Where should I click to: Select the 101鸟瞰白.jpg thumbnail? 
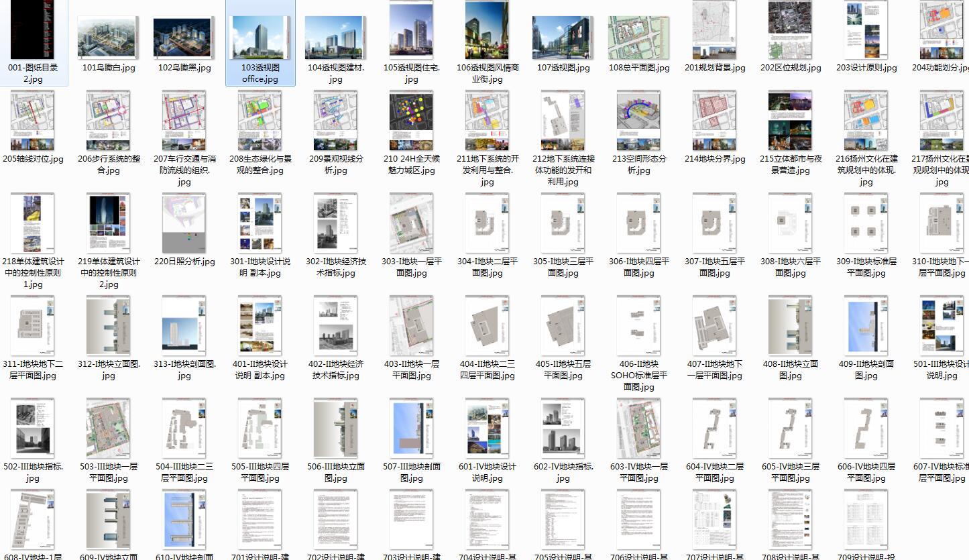(109, 38)
